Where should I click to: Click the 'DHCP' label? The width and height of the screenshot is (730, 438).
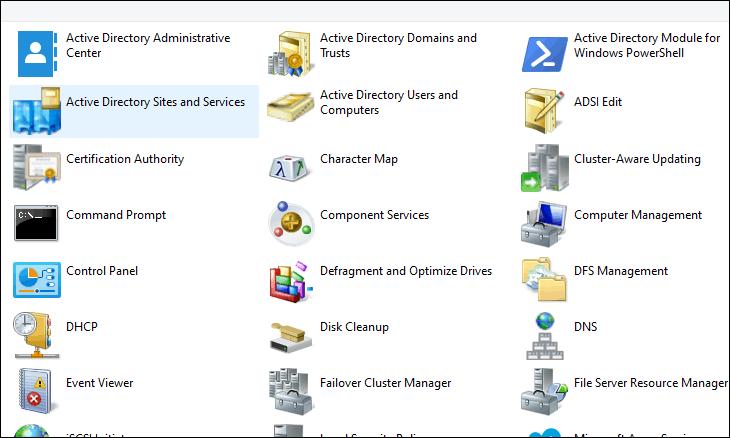tap(82, 327)
